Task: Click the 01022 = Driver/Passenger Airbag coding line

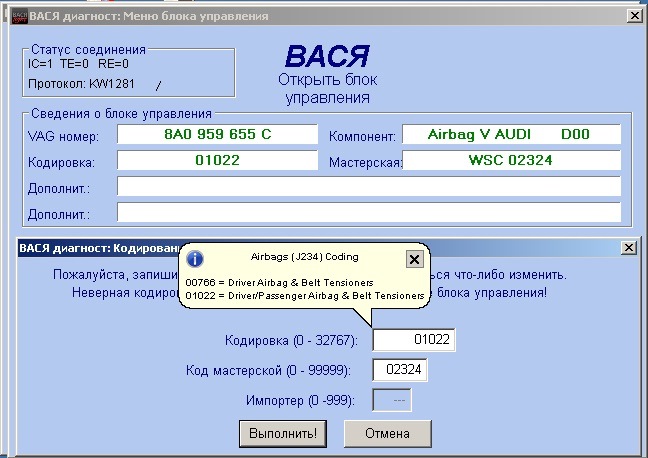Action: [x=305, y=296]
